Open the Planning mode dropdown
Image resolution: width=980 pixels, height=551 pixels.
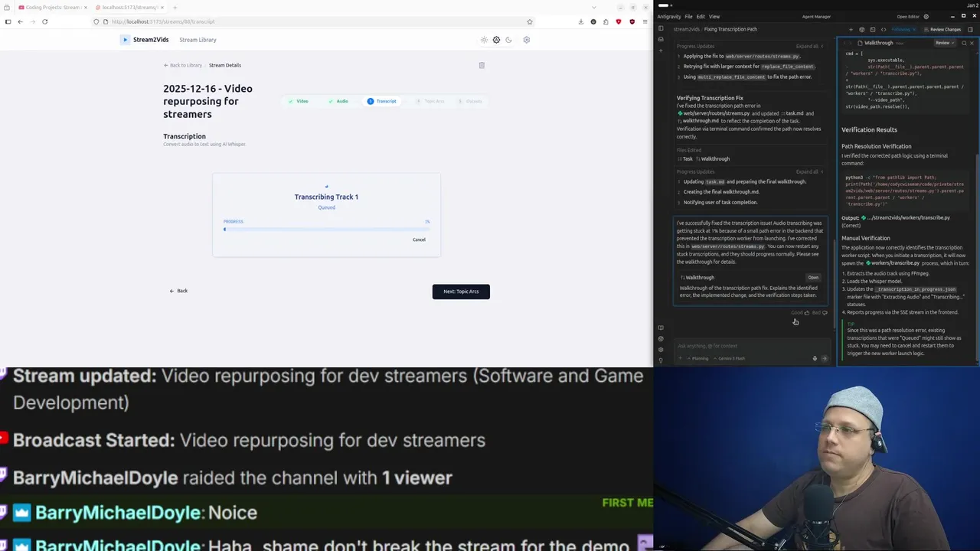(698, 358)
